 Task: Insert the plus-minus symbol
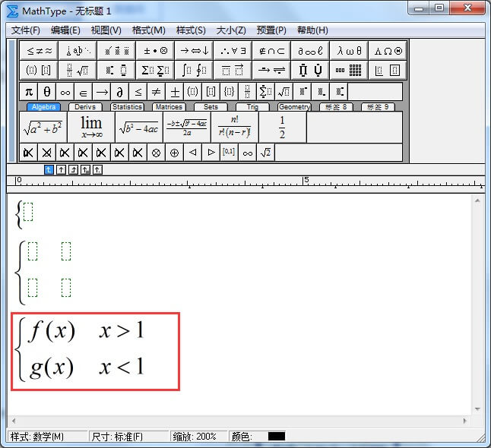click(175, 92)
